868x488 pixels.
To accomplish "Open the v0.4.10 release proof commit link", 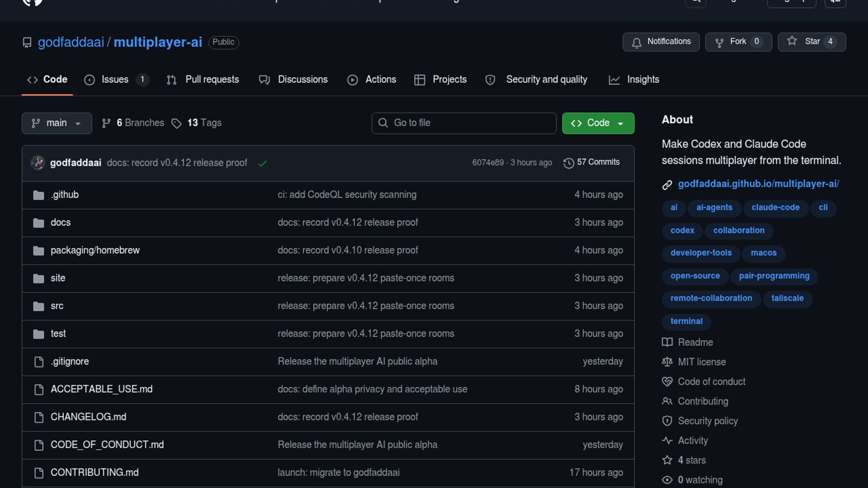I will click(348, 250).
